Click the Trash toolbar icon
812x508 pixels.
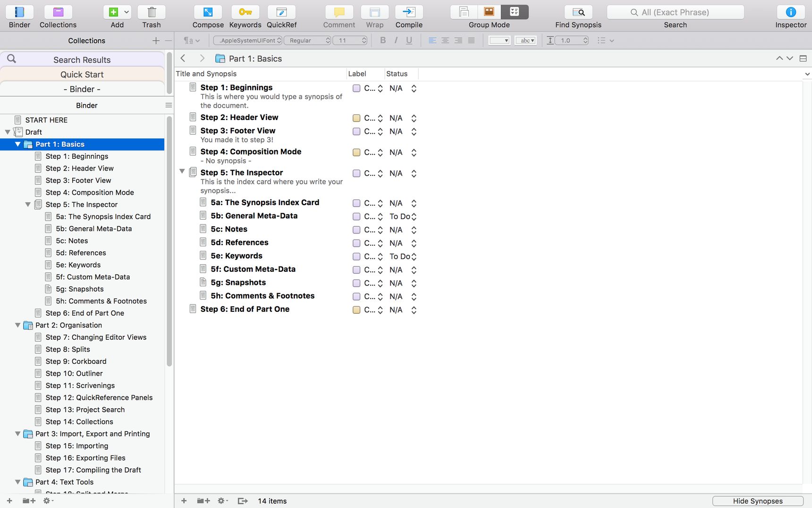[x=152, y=12]
